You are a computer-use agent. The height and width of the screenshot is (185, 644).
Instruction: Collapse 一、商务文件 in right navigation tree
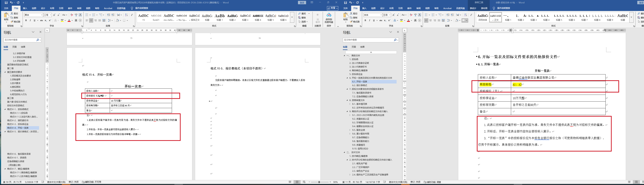pos(344,56)
